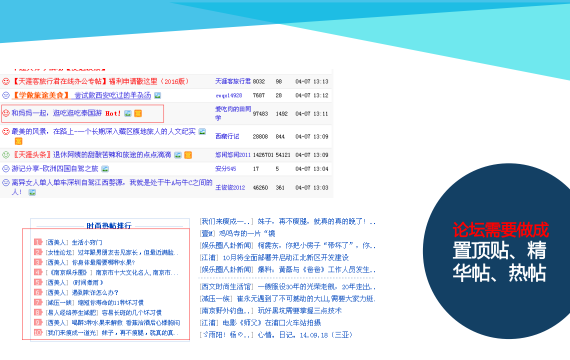This screenshot has width=570, height=360.
Task: Click timestamp 04-07 13:04
Action: click(312, 169)
